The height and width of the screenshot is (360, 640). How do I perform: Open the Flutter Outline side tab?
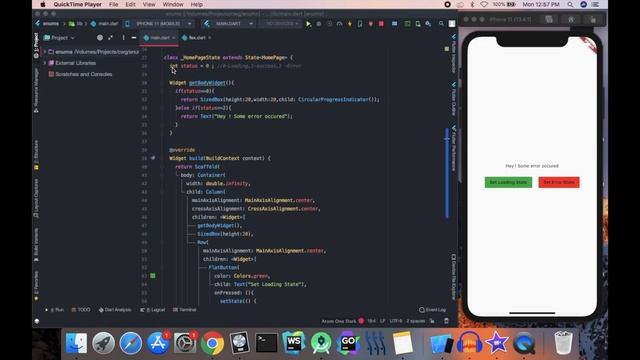coord(453,99)
